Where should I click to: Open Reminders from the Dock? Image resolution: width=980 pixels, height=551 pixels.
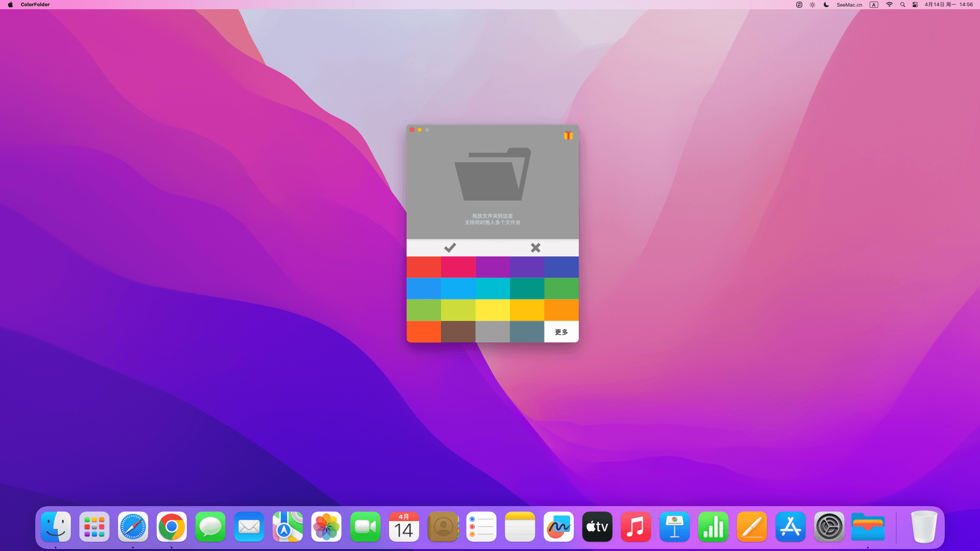click(x=481, y=527)
